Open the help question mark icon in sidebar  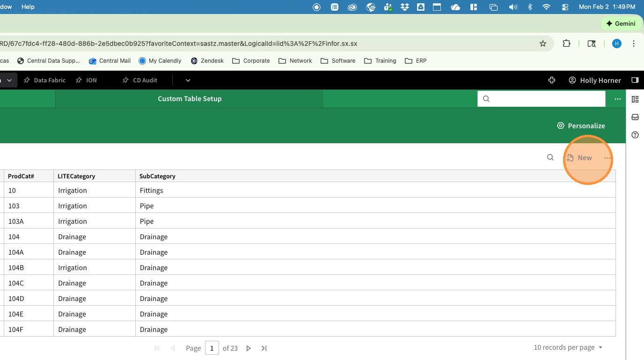point(635,135)
